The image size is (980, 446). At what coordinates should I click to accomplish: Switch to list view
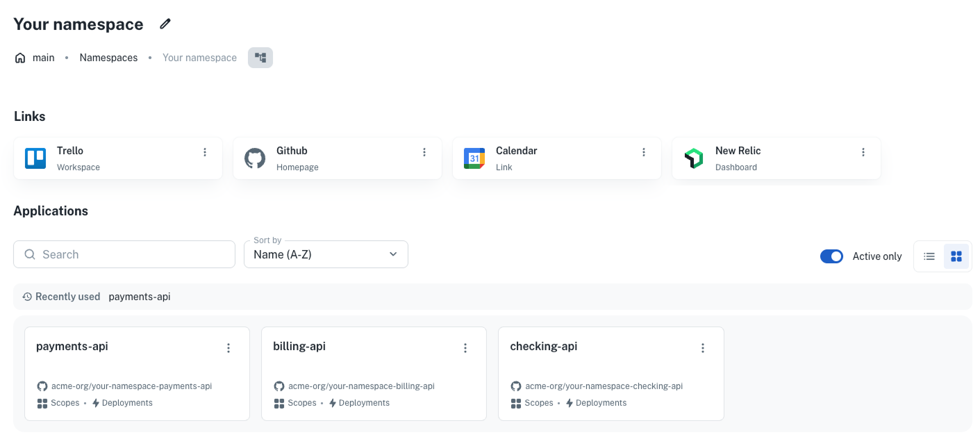[x=929, y=256]
